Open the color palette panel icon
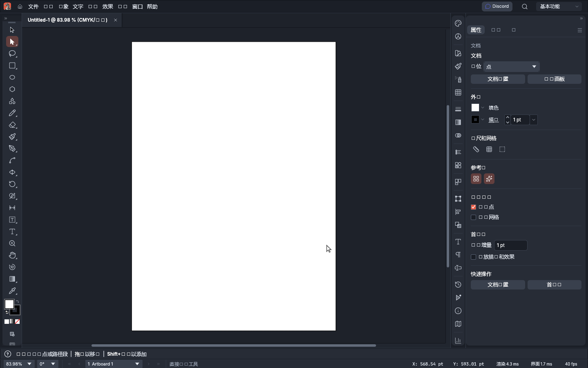Image resolution: width=588 pixels, height=368 pixels. pos(458,23)
